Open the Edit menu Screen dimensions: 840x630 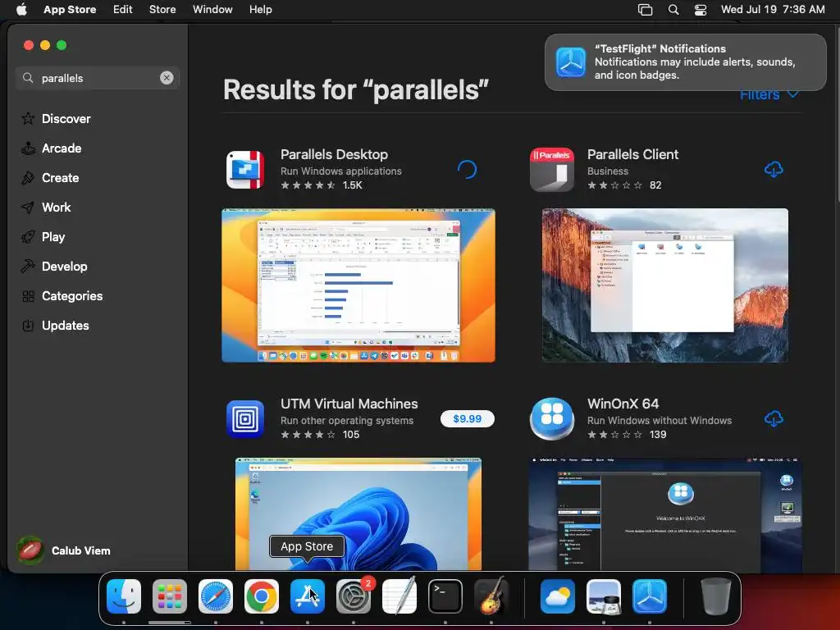pyautogui.click(x=123, y=9)
